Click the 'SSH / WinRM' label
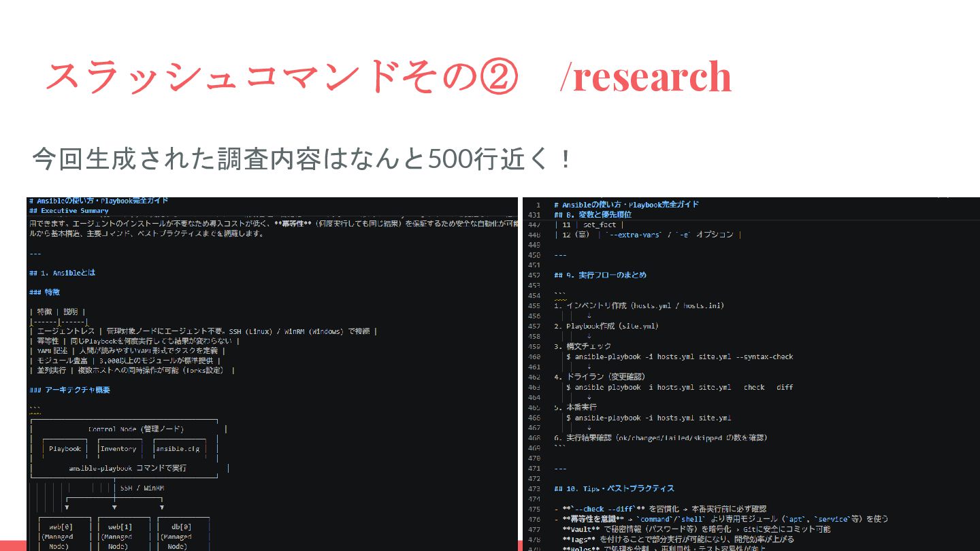This screenshot has height=551, width=980. [x=142, y=488]
